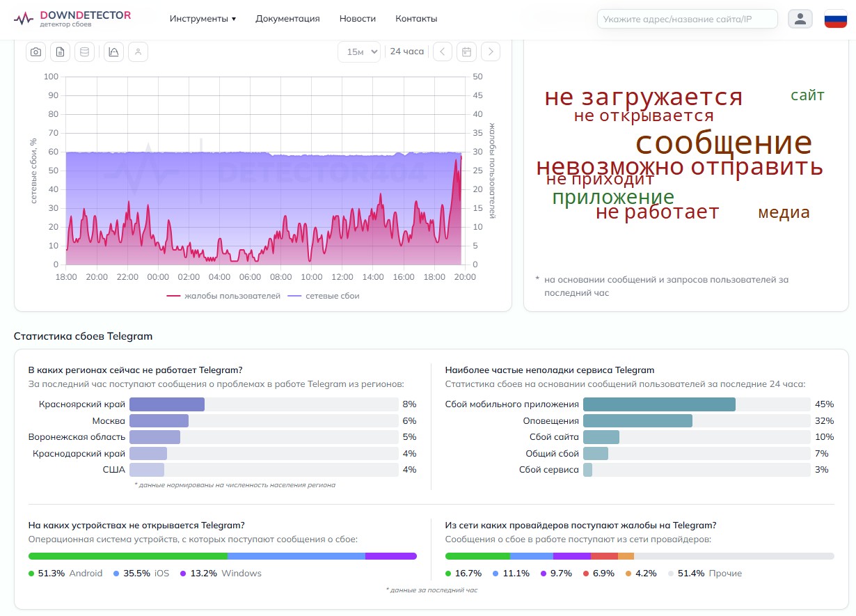Open the Новости menu item
Screen dimensions: 856x616
tap(358, 19)
